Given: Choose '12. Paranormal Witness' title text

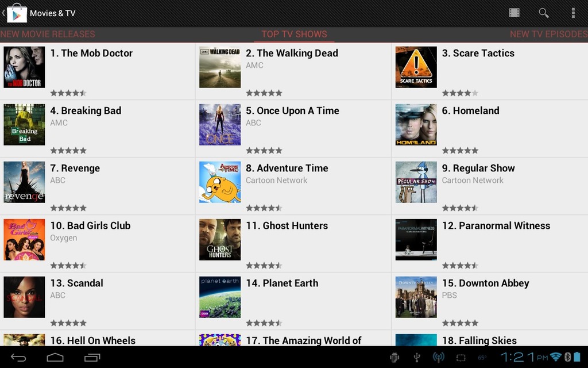Looking at the screenshot, I should pos(496,225).
